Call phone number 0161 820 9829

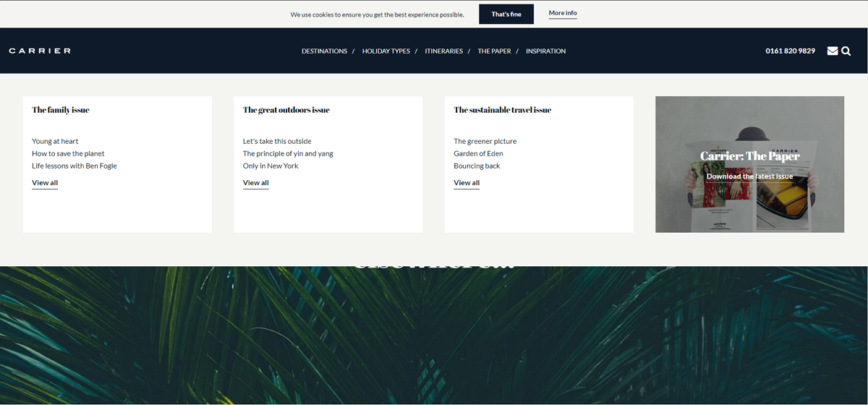[x=791, y=51]
